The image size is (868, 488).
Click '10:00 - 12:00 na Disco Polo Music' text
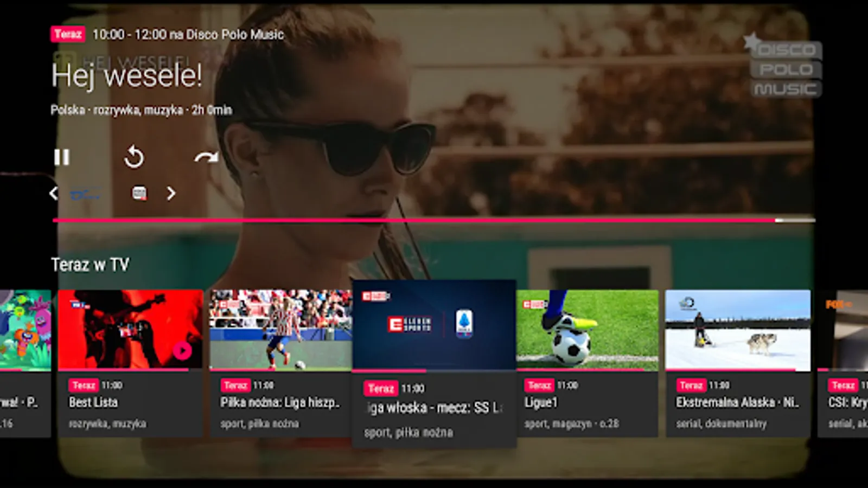click(x=188, y=34)
